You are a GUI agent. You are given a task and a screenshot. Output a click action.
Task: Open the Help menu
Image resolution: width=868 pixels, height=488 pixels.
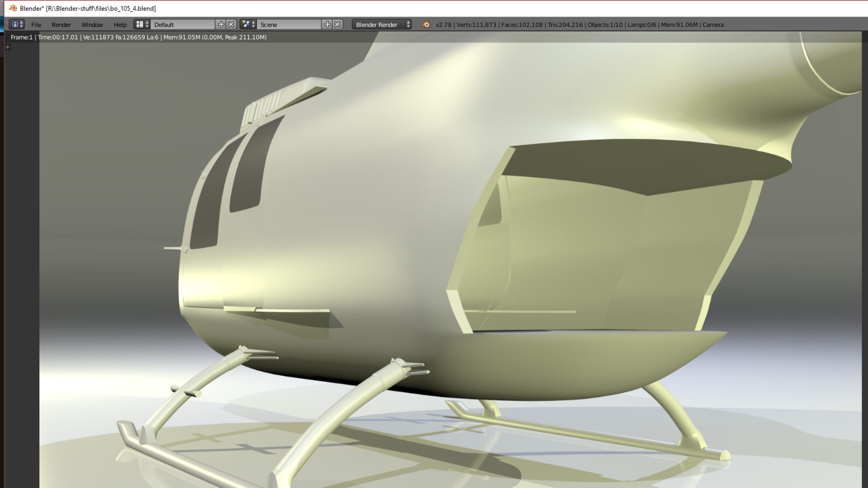(x=120, y=24)
